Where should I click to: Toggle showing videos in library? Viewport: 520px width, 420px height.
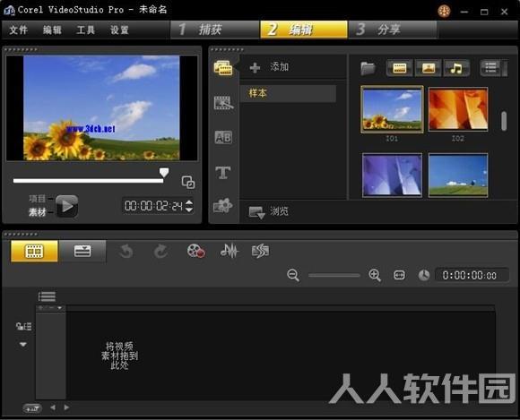tap(399, 68)
